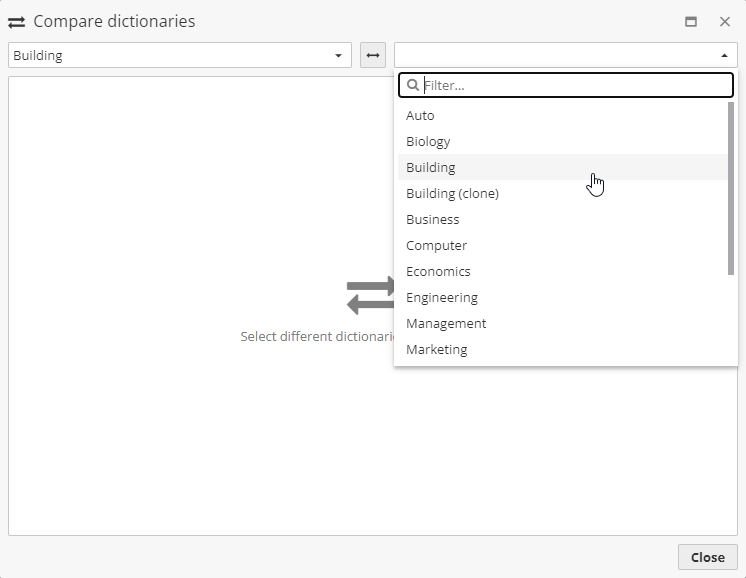Viewport: 746px width, 578px height.
Task: Focus the Filter search input field
Action: [575, 86]
